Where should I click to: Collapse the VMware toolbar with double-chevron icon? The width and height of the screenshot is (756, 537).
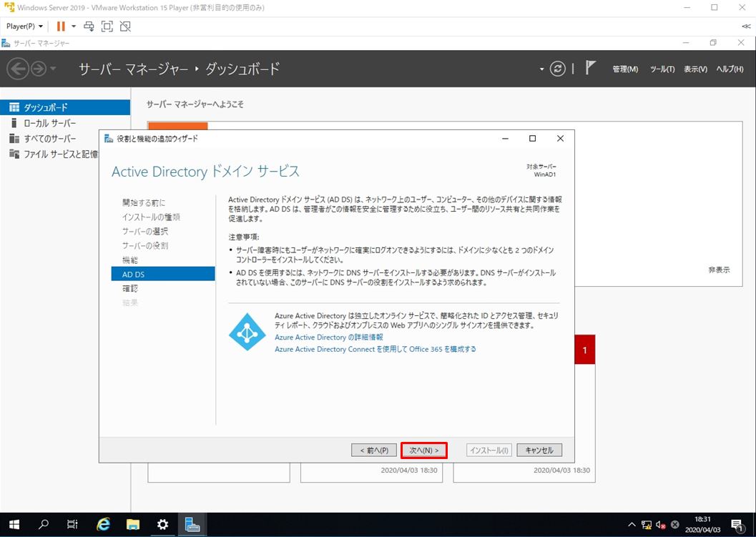point(746,26)
